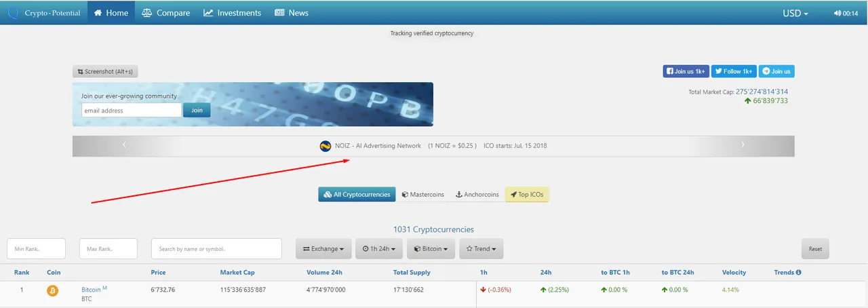The image size is (868, 308).
Task: Click the Total Market Cap value
Action: click(x=762, y=92)
